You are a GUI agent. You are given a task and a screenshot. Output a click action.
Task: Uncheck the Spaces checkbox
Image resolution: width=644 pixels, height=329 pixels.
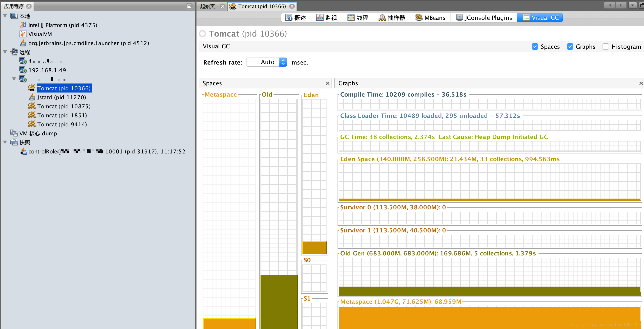click(x=535, y=46)
